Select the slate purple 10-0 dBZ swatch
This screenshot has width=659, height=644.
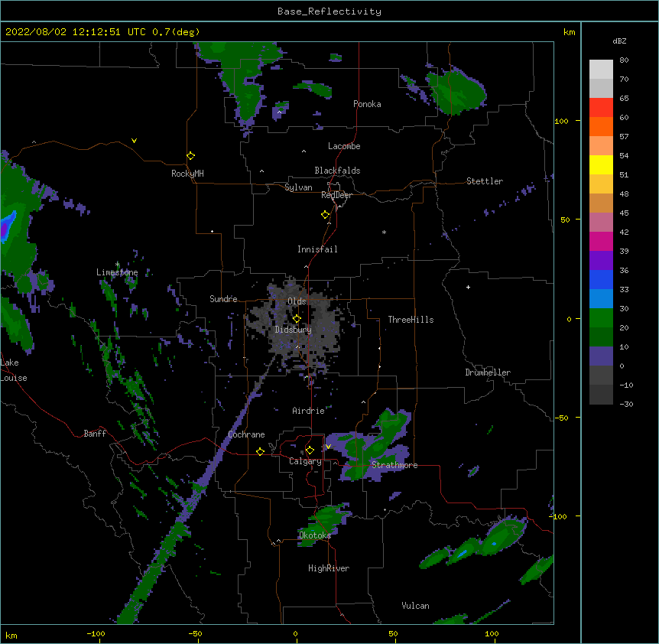(601, 356)
